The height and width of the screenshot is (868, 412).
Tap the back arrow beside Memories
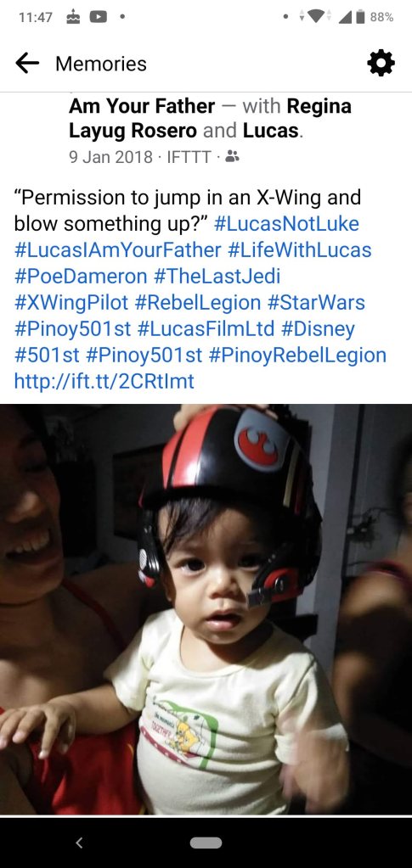tap(27, 64)
